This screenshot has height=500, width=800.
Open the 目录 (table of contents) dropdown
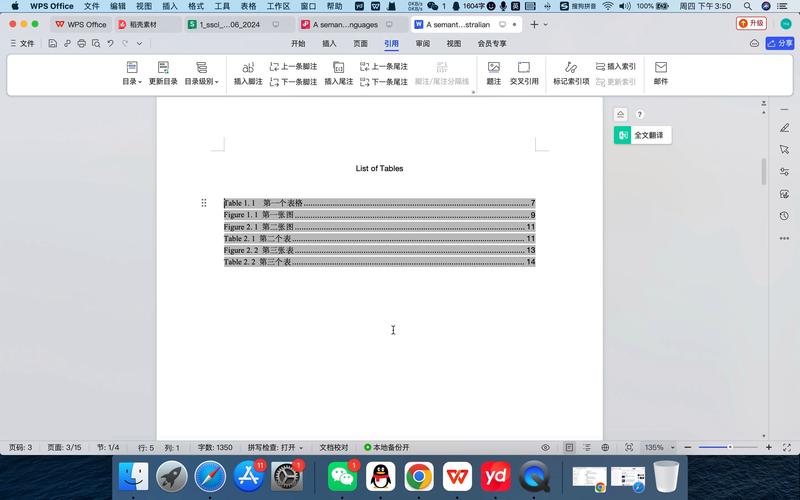point(132,73)
